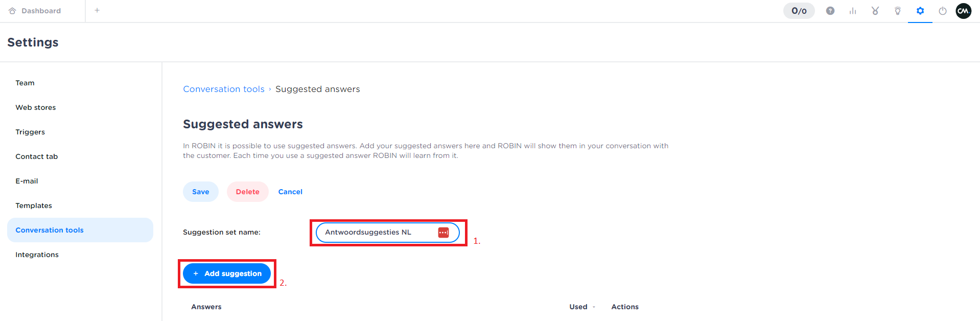The height and width of the screenshot is (321, 980).
Task: Open the statistics bar chart icon
Action: (x=852, y=11)
